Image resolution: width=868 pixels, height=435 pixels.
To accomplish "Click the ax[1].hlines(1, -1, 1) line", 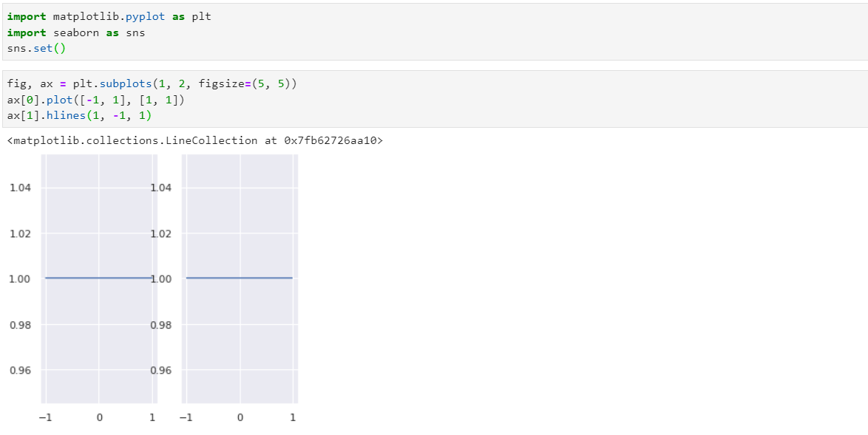I will click(x=78, y=116).
